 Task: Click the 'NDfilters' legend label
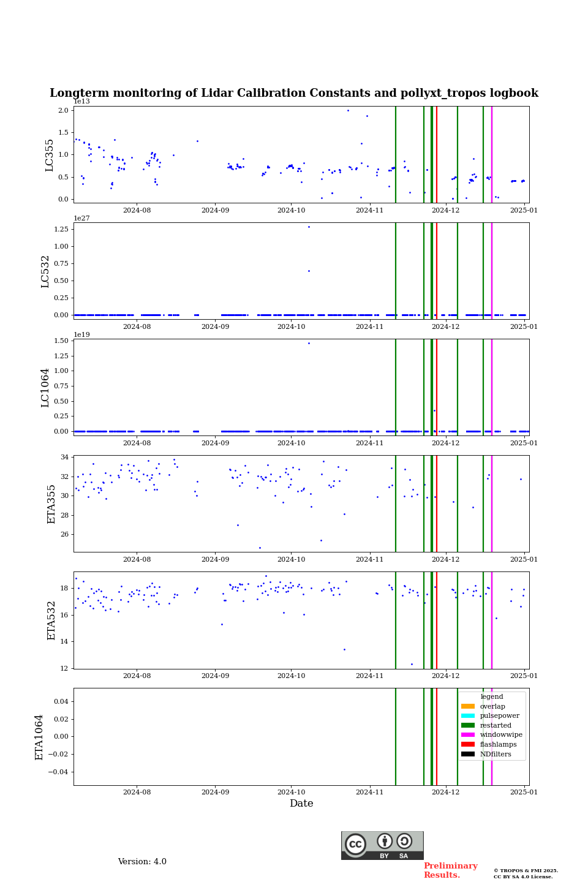click(496, 754)
